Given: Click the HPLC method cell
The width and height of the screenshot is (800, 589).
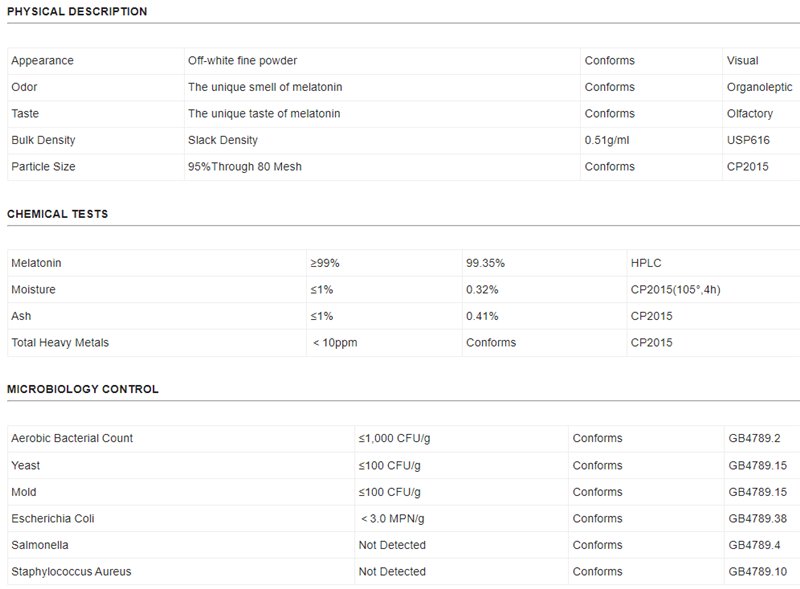Looking at the screenshot, I should [x=646, y=263].
